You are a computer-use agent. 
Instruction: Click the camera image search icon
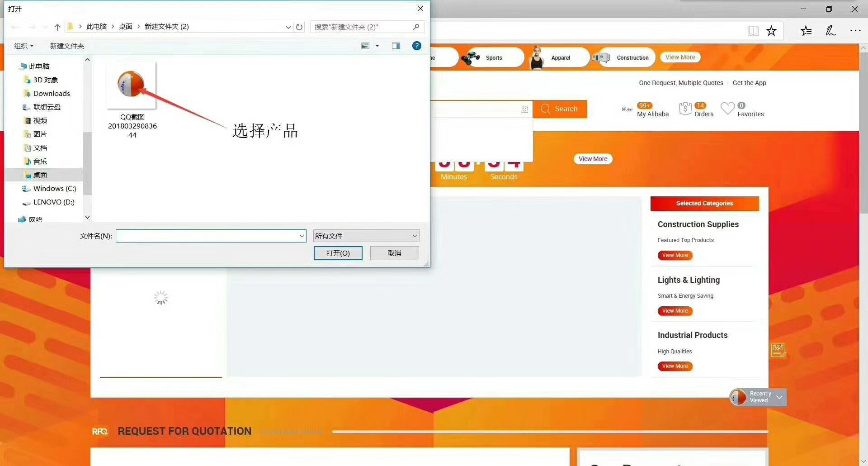point(524,109)
